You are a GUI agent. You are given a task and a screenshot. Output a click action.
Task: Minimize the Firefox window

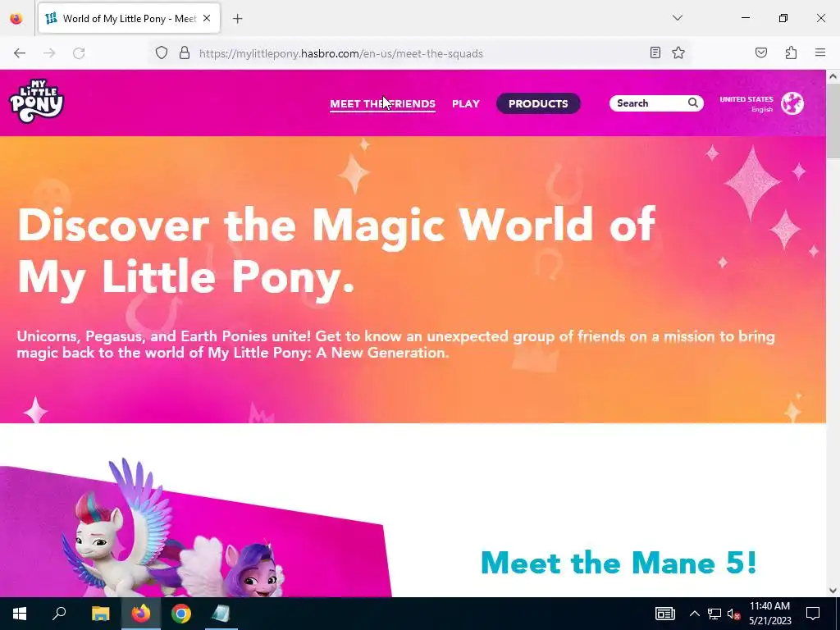(x=745, y=18)
